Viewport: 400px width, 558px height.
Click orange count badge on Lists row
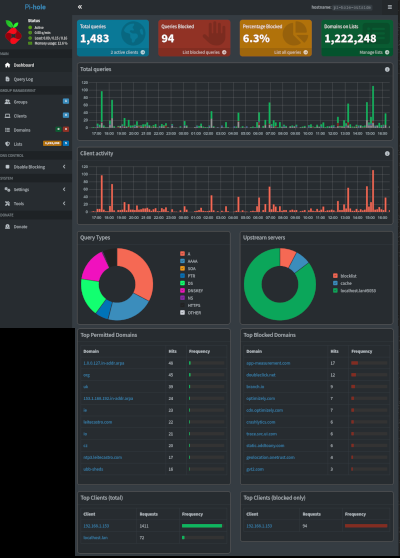point(52,143)
